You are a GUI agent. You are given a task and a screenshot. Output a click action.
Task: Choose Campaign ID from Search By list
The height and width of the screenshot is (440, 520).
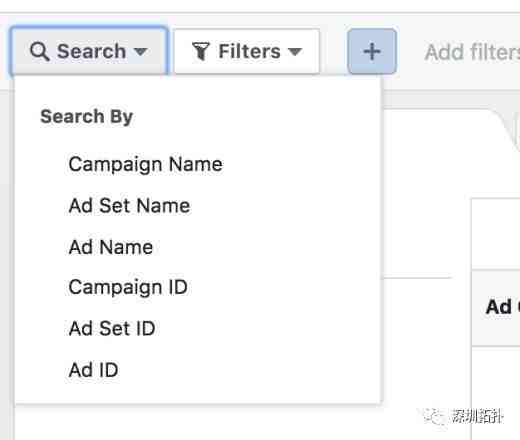[128, 287]
